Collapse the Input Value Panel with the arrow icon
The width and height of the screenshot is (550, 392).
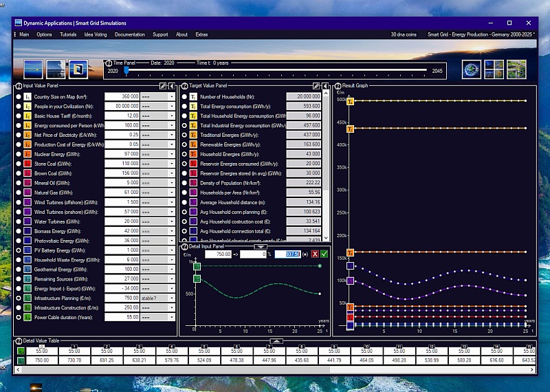pyautogui.click(x=171, y=86)
